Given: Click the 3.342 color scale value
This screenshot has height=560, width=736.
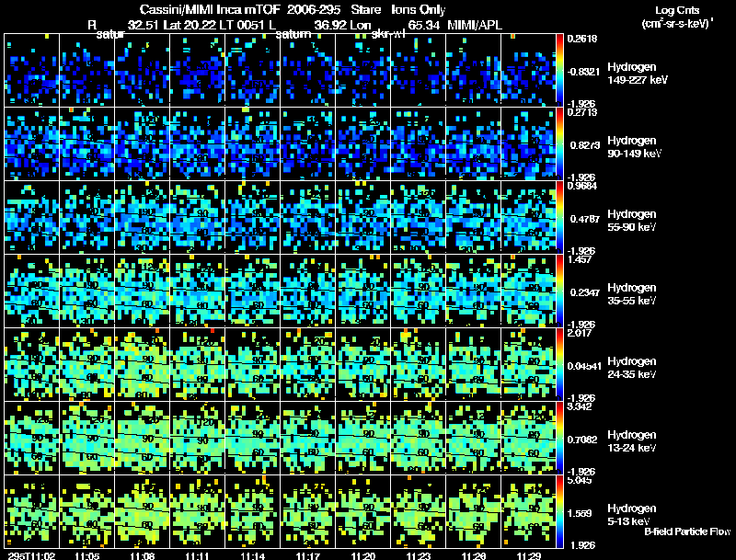Looking at the screenshot, I should click(580, 406).
